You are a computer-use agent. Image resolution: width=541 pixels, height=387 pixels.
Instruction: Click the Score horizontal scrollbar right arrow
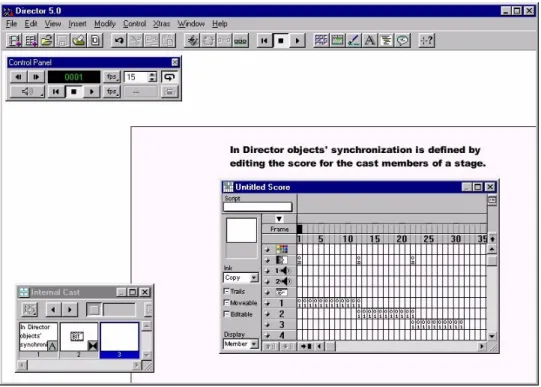pyautogui.click(x=482, y=346)
